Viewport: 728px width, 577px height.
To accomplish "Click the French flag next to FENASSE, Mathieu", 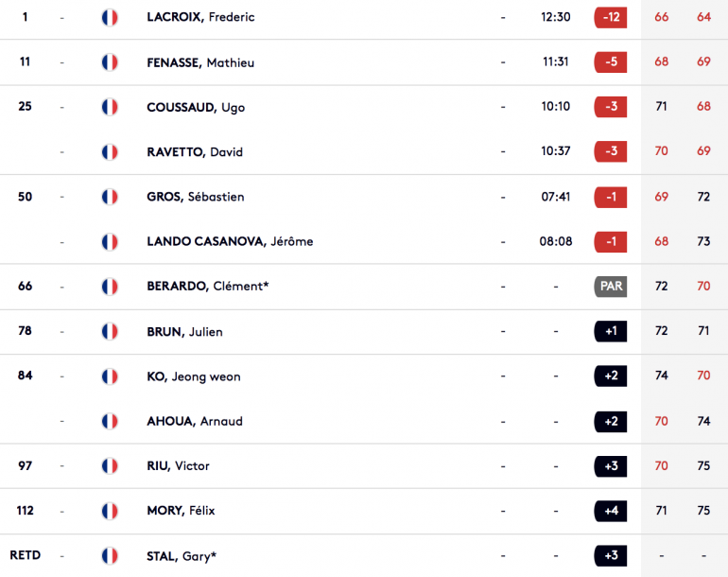I will (110, 62).
